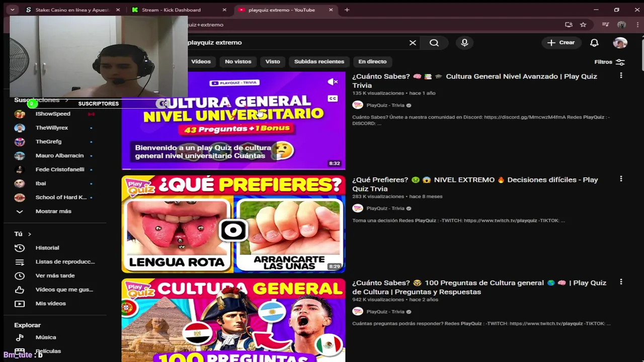Toggle captions CC on the preview video
644x362 pixels.
[x=333, y=99]
